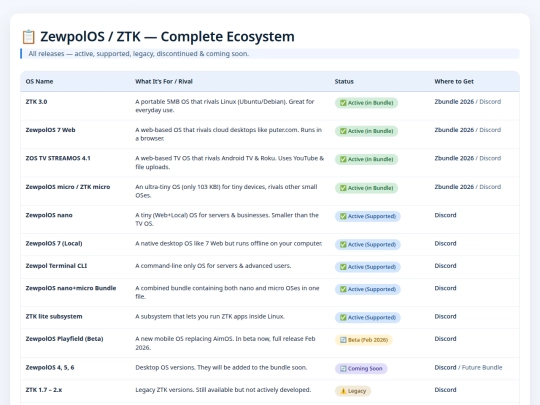Viewport: 540px width, 405px height.
Task: Click the ZTK 3.0 Active (in Bundle) badge
Action: [366, 103]
